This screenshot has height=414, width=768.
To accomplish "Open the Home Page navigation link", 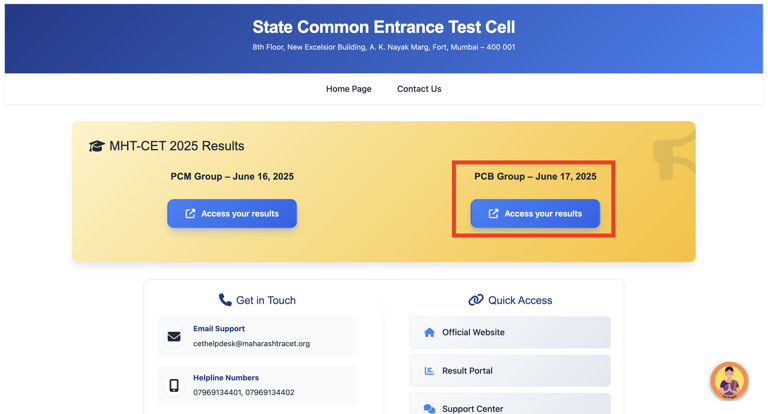I will (348, 89).
